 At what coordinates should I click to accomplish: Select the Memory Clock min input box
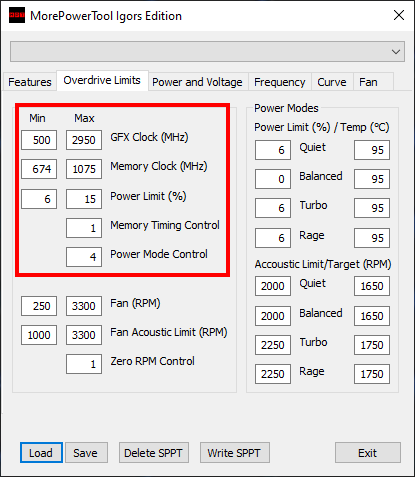pos(39,169)
